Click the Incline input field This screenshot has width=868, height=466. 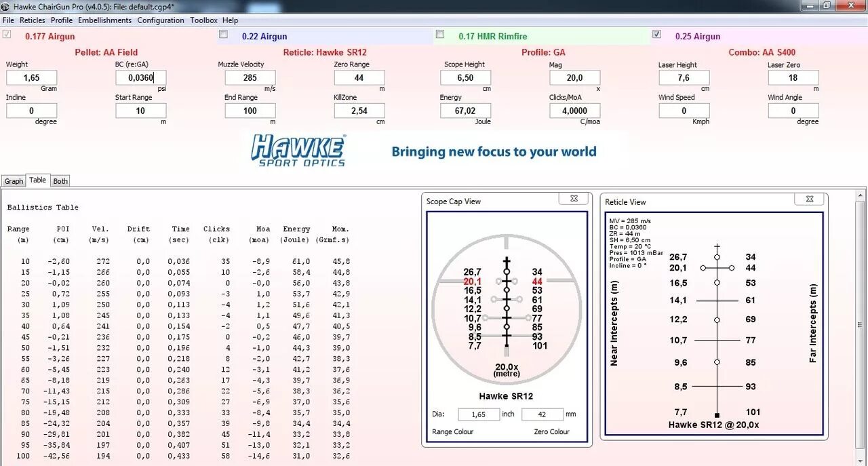(31, 111)
